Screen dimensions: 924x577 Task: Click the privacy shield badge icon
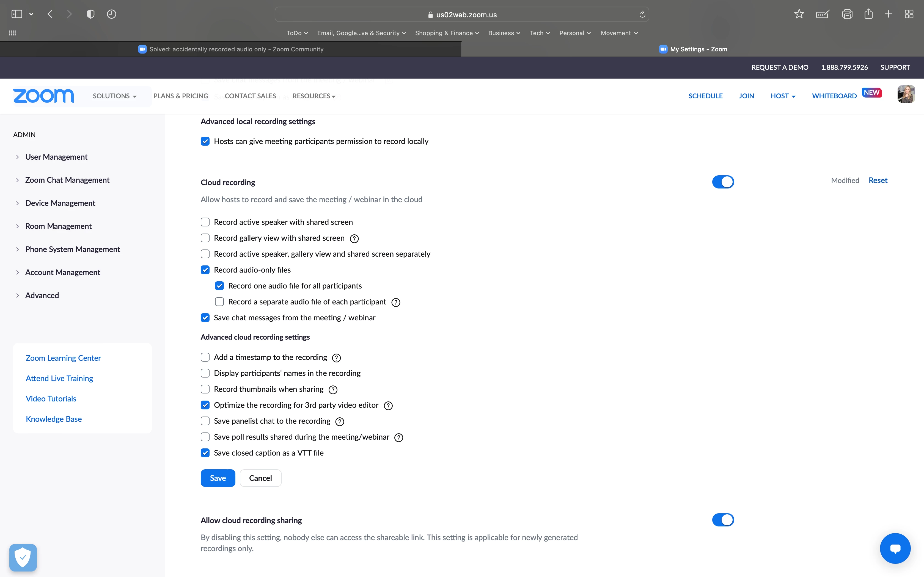tap(23, 557)
